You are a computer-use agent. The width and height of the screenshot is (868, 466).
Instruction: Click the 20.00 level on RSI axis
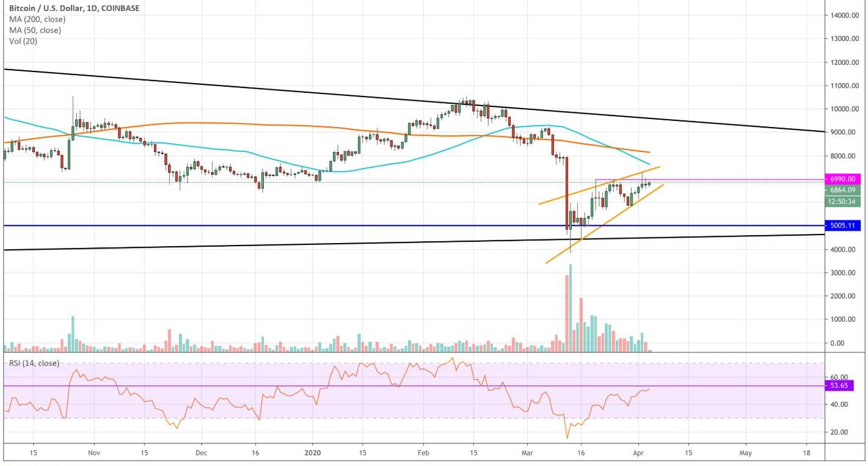837,432
